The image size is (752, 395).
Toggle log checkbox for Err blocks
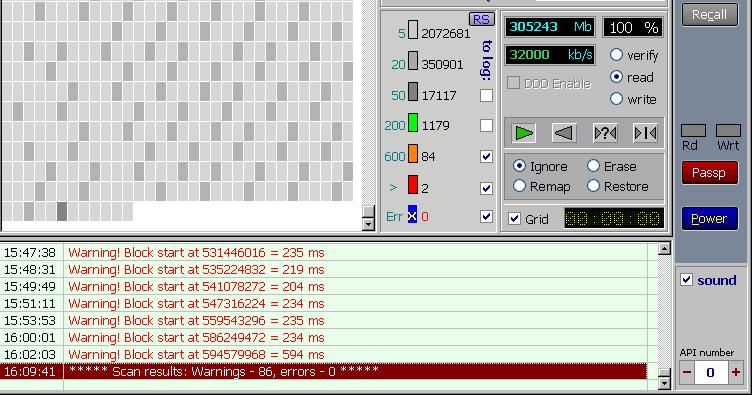pos(486,217)
